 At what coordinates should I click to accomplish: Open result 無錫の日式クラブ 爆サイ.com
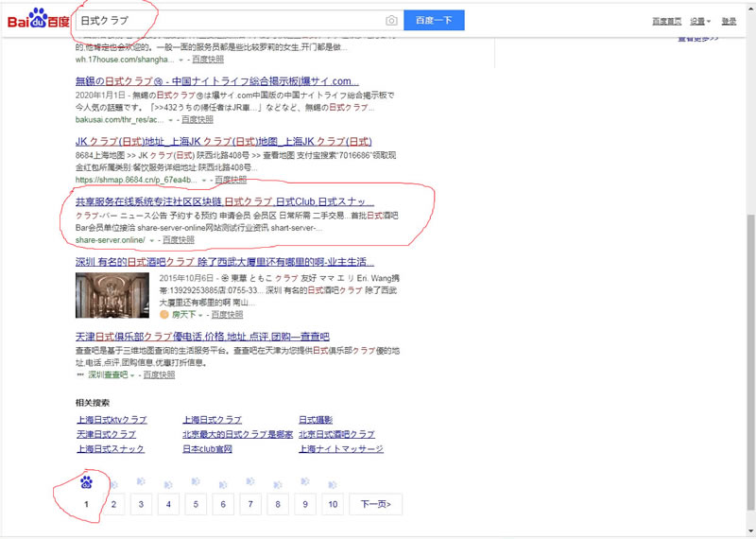(x=217, y=81)
